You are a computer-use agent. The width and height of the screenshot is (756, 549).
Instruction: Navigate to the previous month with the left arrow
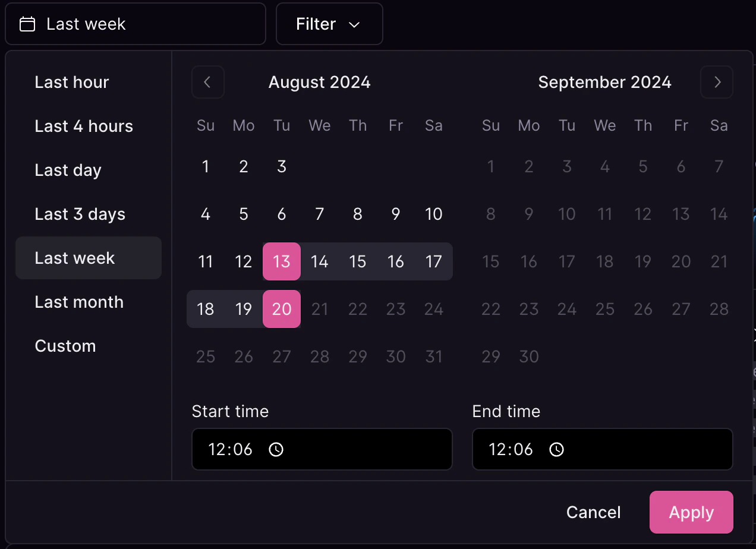[x=207, y=82]
